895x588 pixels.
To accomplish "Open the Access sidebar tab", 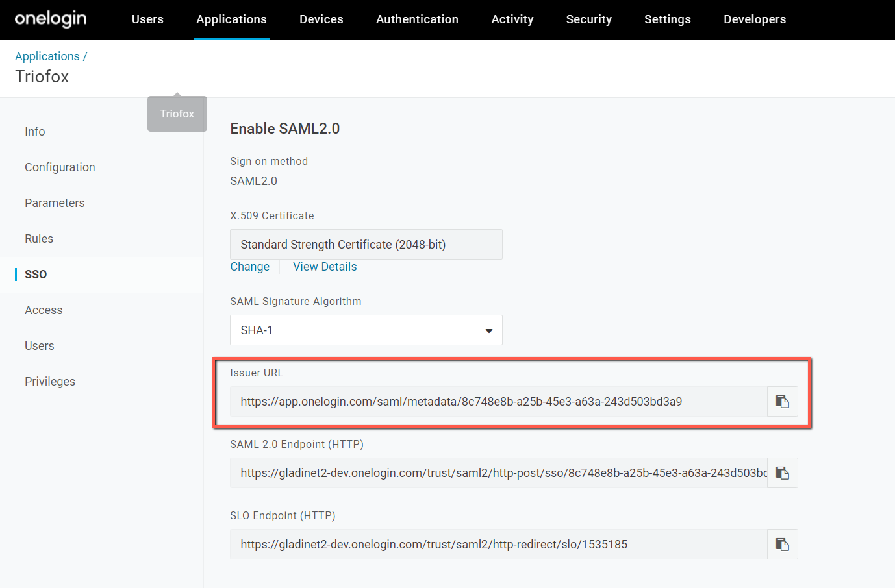I will (x=44, y=310).
